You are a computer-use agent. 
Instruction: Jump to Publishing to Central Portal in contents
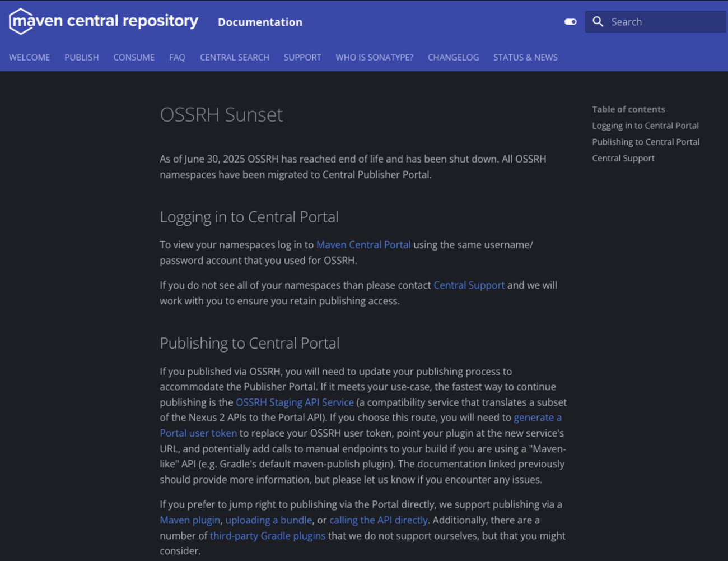pyautogui.click(x=646, y=142)
